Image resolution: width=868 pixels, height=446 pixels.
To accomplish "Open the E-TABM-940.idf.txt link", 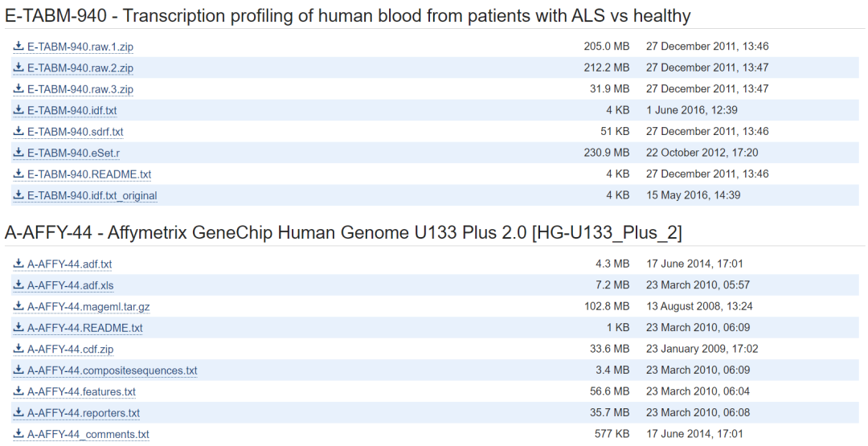I will 72,111.
